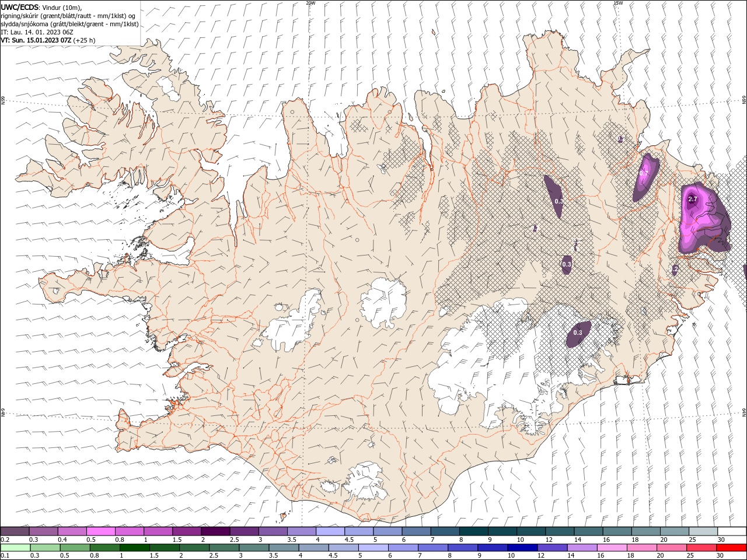The height and width of the screenshot is (560, 747).
Task: Click the '2.7' snowfall value on the map
Action: pyautogui.click(x=693, y=199)
